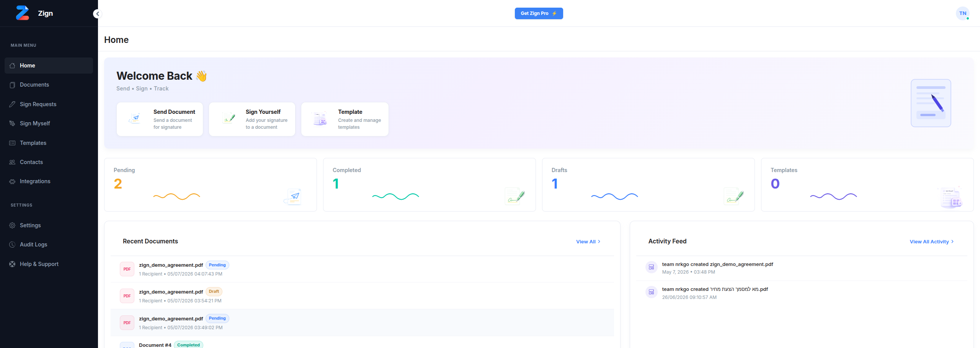
Task: Open Sign Requests menu item
Action: 49,104
